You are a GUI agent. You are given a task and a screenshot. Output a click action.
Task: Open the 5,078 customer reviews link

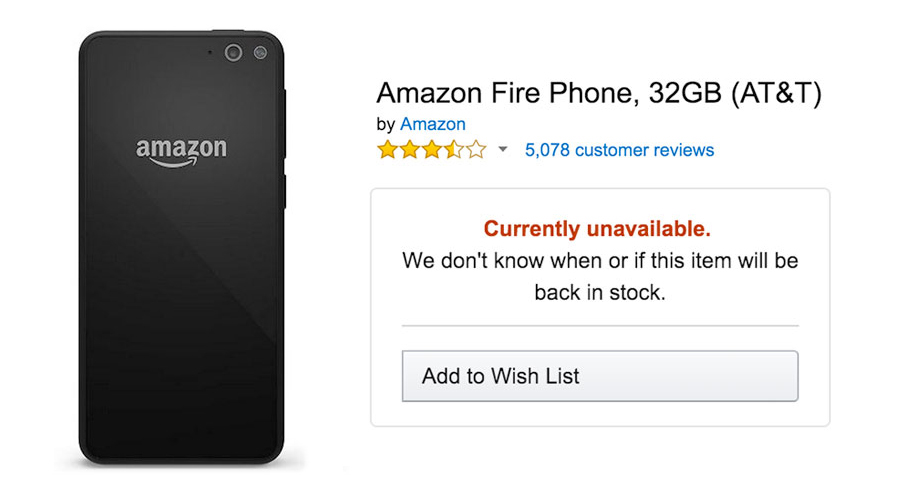click(619, 150)
